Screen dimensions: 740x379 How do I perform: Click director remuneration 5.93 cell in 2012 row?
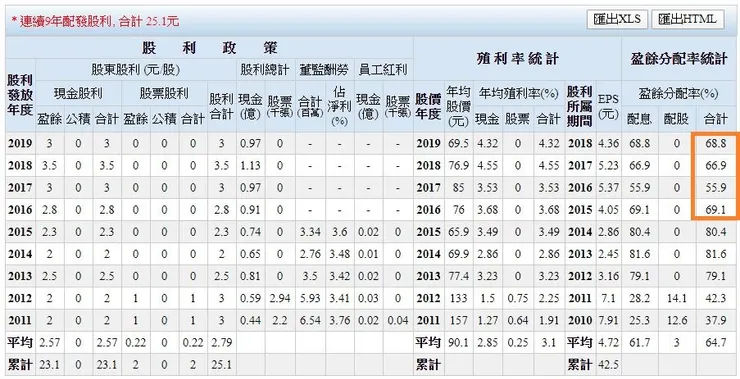pyautogui.click(x=310, y=298)
